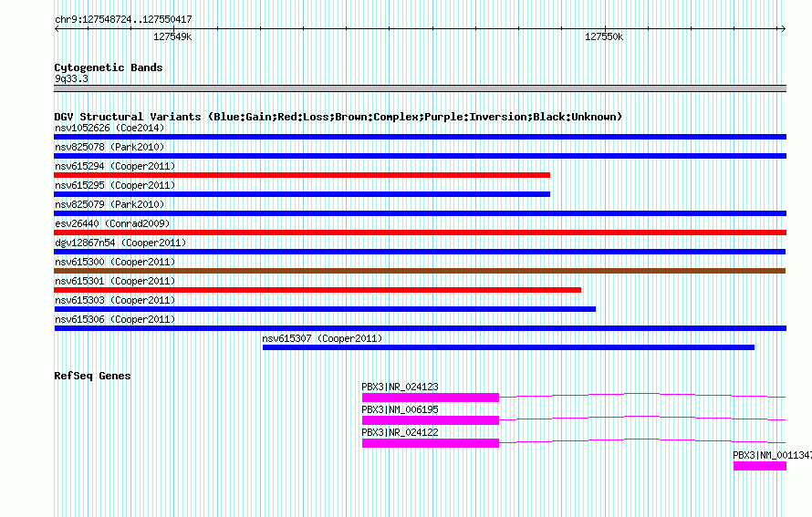Screen dimensions: 812x517
Task: Click the grey 9q33.3 cytogenetic band bar
Action: click(x=420, y=88)
